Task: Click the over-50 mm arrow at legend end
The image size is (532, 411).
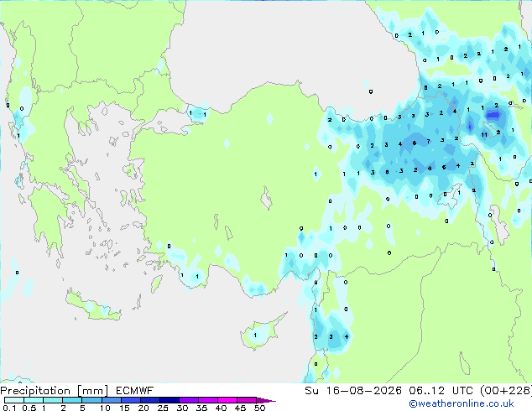Action: (x=266, y=400)
